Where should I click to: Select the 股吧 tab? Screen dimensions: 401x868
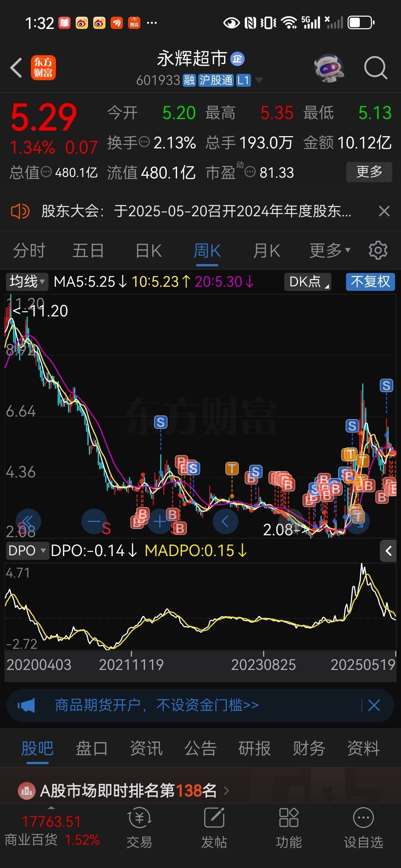[x=37, y=749]
